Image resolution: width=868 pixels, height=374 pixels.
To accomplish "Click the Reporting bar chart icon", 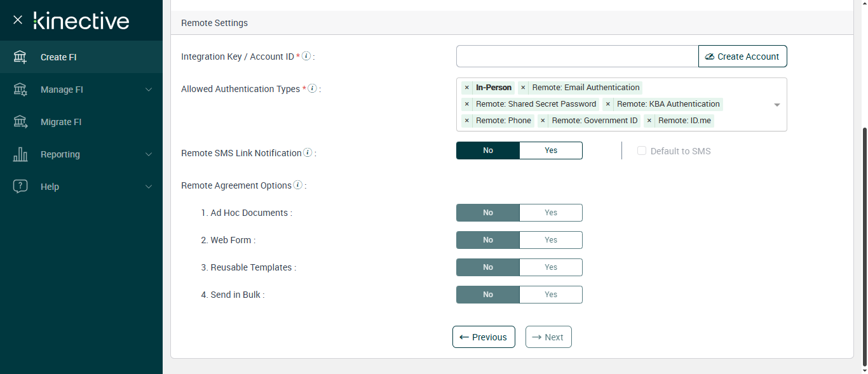I will pos(20,154).
